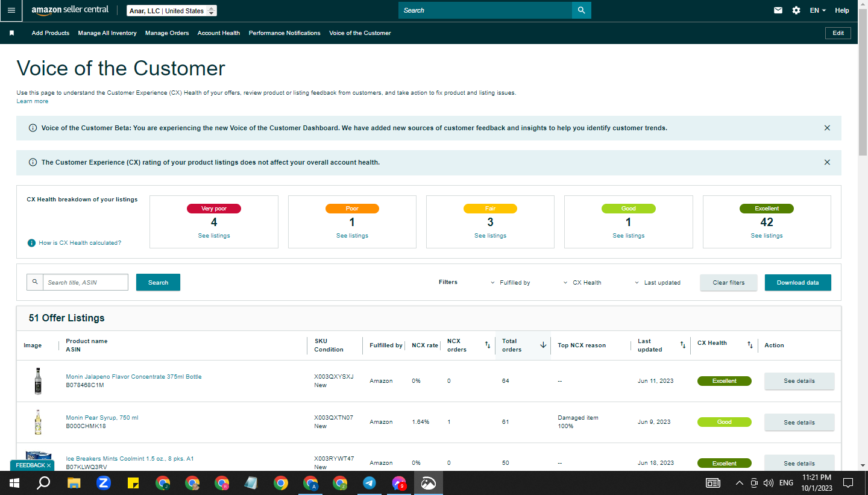See listings under the Very poor card
This screenshot has height=495, width=868.
(214, 236)
